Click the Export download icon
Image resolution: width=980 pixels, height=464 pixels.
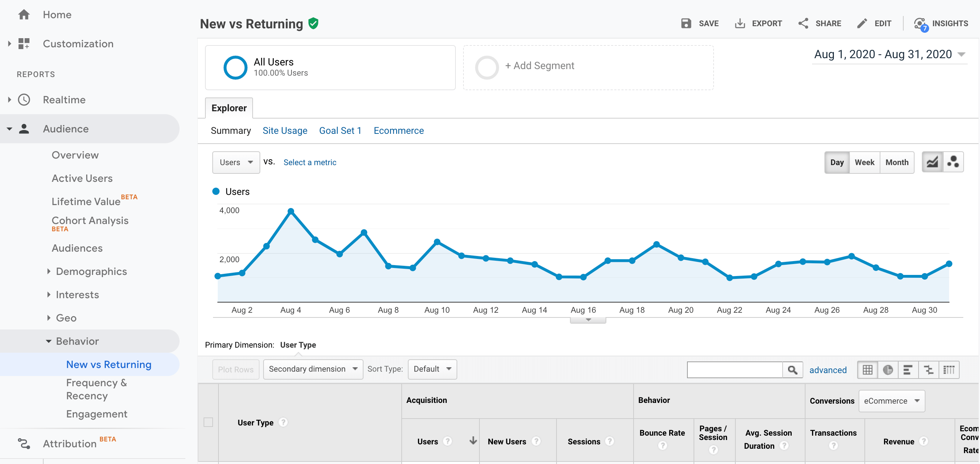point(740,24)
